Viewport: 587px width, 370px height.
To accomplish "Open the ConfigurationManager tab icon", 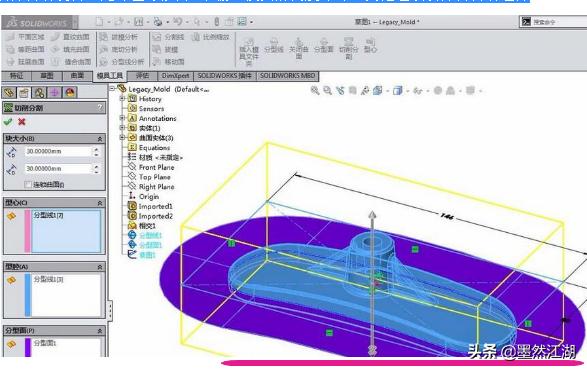I will [39, 92].
